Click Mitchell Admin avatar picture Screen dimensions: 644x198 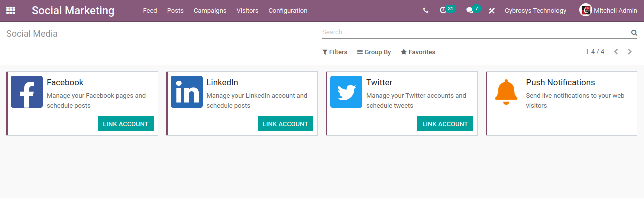pyautogui.click(x=585, y=10)
